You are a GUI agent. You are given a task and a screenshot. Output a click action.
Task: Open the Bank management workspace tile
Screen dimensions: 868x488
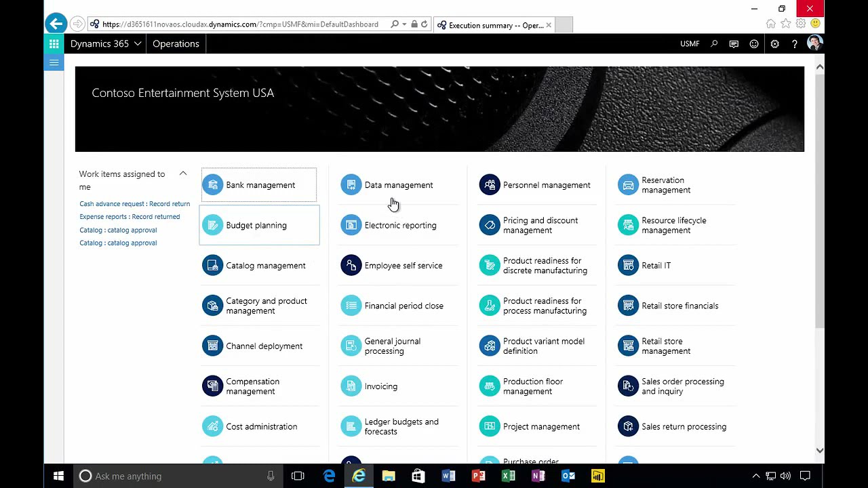click(259, 185)
